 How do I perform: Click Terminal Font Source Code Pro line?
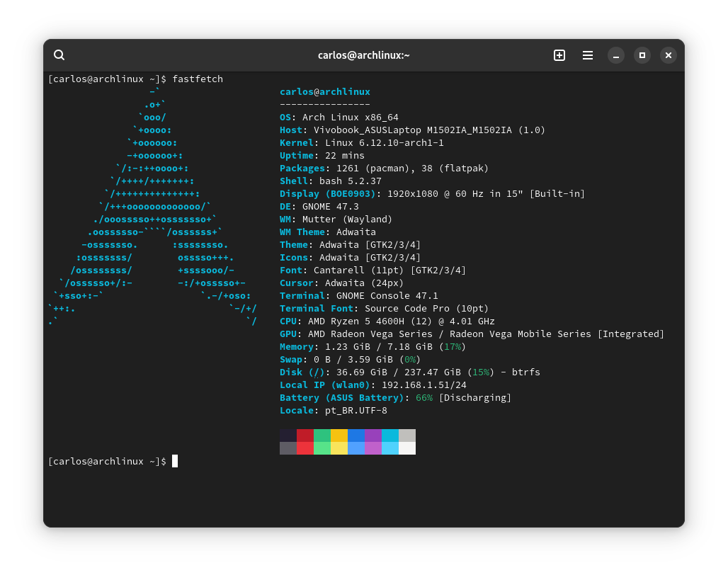[x=384, y=309]
